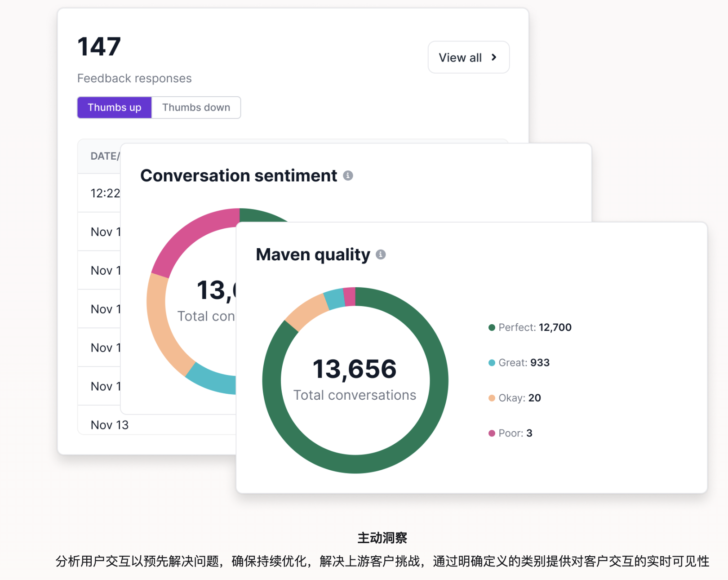The image size is (728, 580).
Task: Click the Okay: 20 legend entry
Action: pyautogui.click(x=515, y=398)
